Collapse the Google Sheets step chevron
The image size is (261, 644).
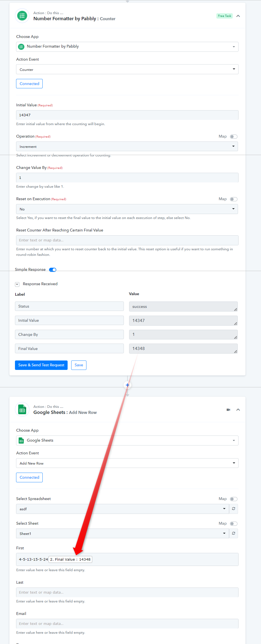[x=238, y=410]
